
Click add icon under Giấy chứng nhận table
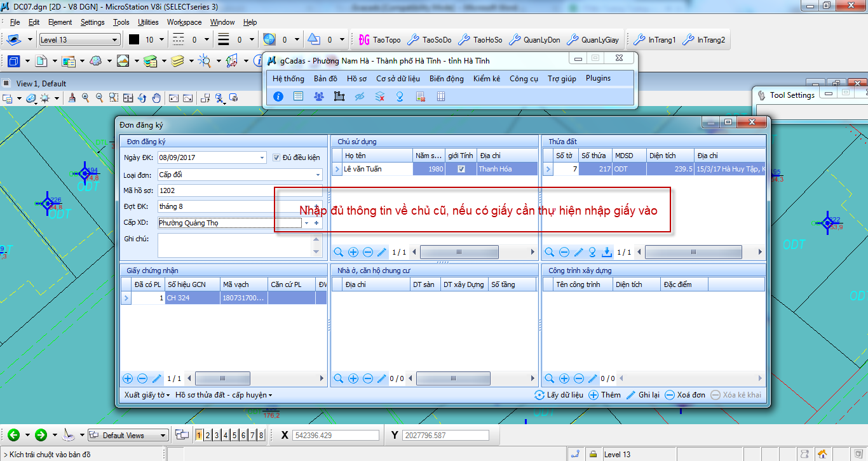coord(128,378)
